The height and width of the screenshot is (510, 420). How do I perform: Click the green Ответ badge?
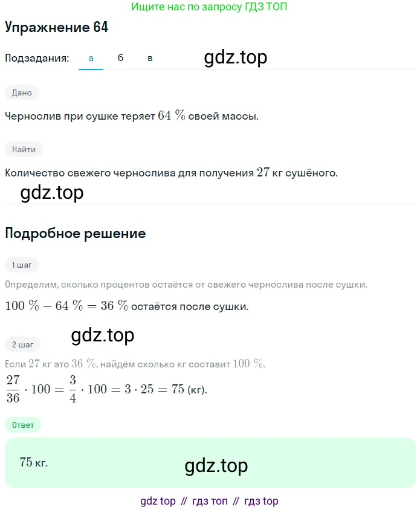23,425
